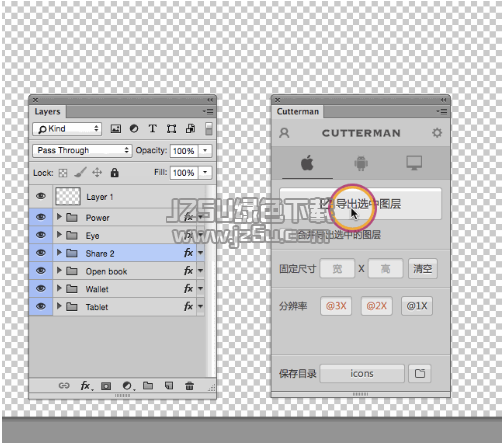503x443 pixels.
Task: Reveal Share 2 layer effects arrow
Action: pyautogui.click(x=200, y=253)
